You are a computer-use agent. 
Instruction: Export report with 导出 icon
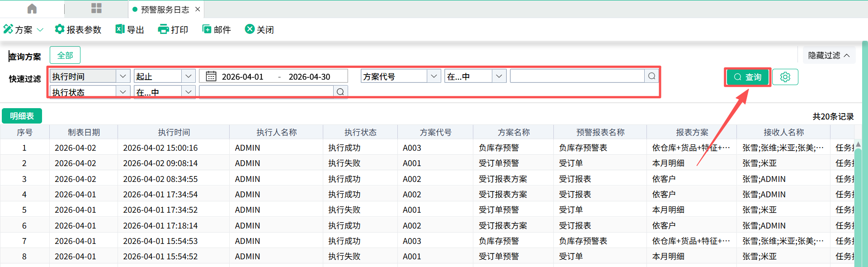[x=120, y=29]
